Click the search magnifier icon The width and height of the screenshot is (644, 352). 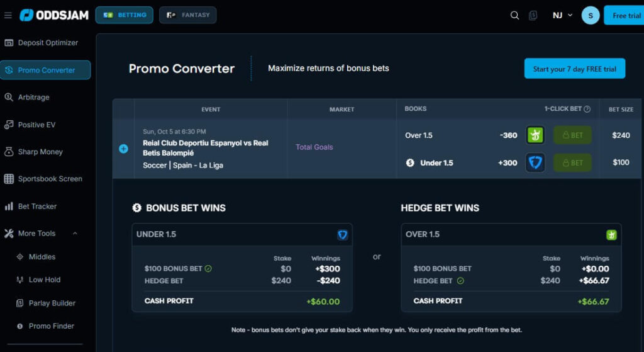(514, 15)
